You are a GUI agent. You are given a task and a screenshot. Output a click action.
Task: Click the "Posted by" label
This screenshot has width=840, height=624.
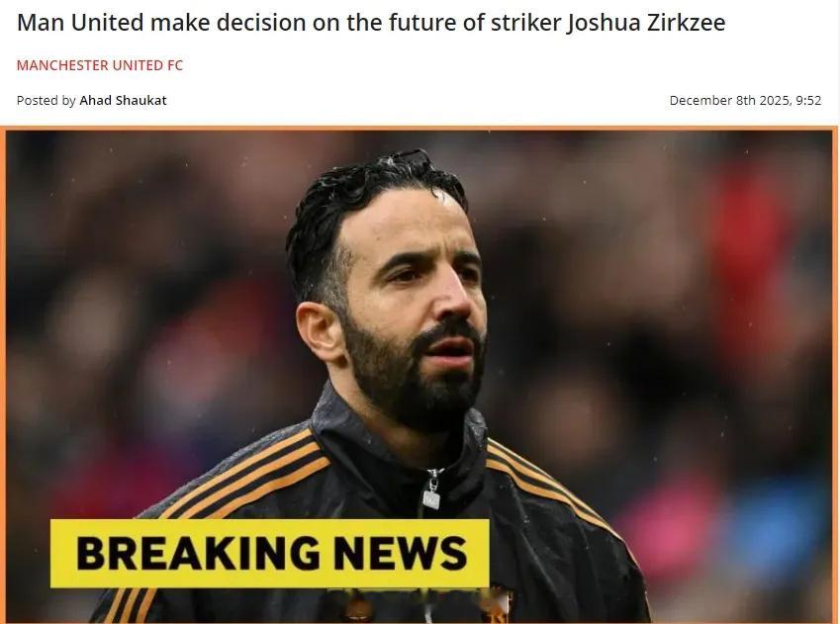(x=47, y=100)
